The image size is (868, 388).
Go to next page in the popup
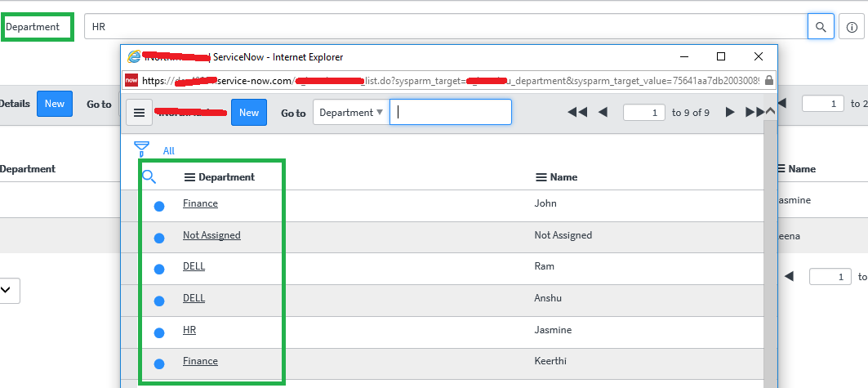[x=730, y=113]
